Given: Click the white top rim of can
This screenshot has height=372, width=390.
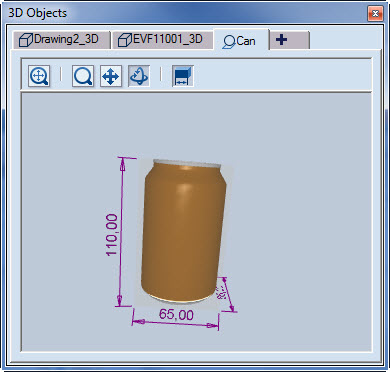Looking at the screenshot, I should coord(187,164).
